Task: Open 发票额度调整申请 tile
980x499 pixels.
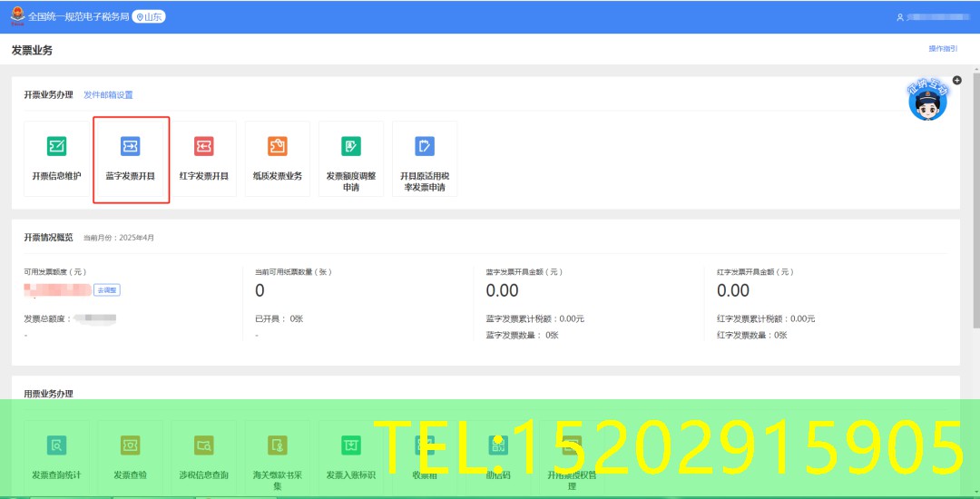Action: coord(351,159)
